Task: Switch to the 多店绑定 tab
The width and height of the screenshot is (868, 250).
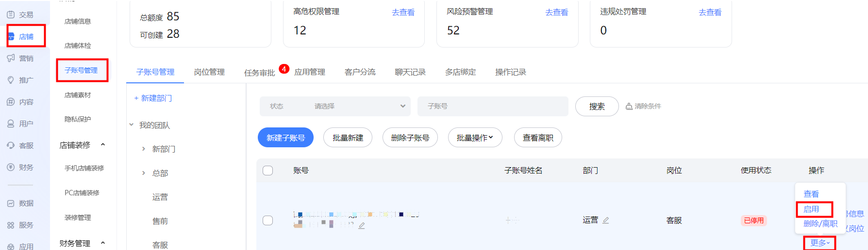Action: [460, 72]
